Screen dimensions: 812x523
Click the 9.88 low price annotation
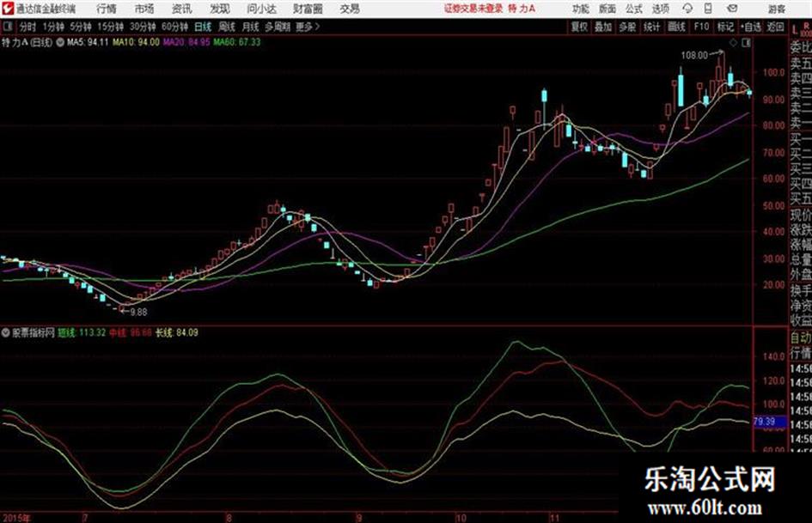click(138, 313)
